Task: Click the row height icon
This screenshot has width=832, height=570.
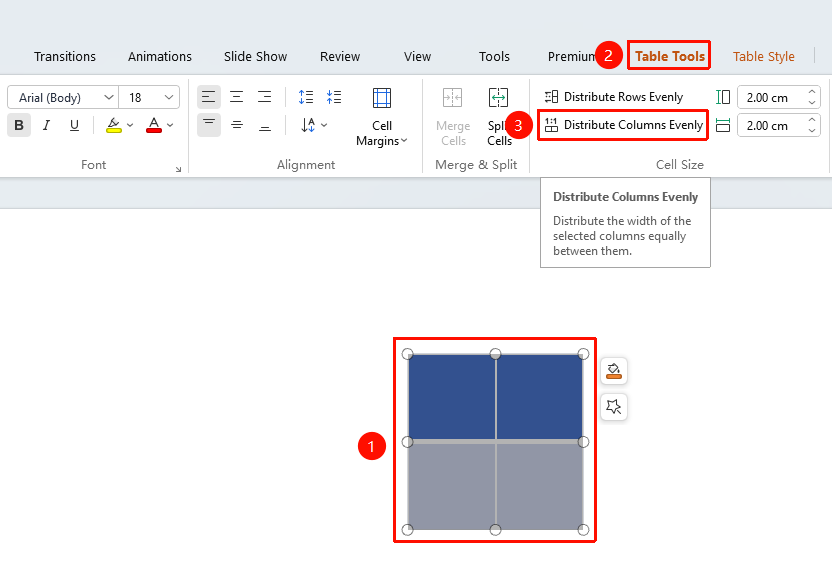Action: [x=723, y=97]
